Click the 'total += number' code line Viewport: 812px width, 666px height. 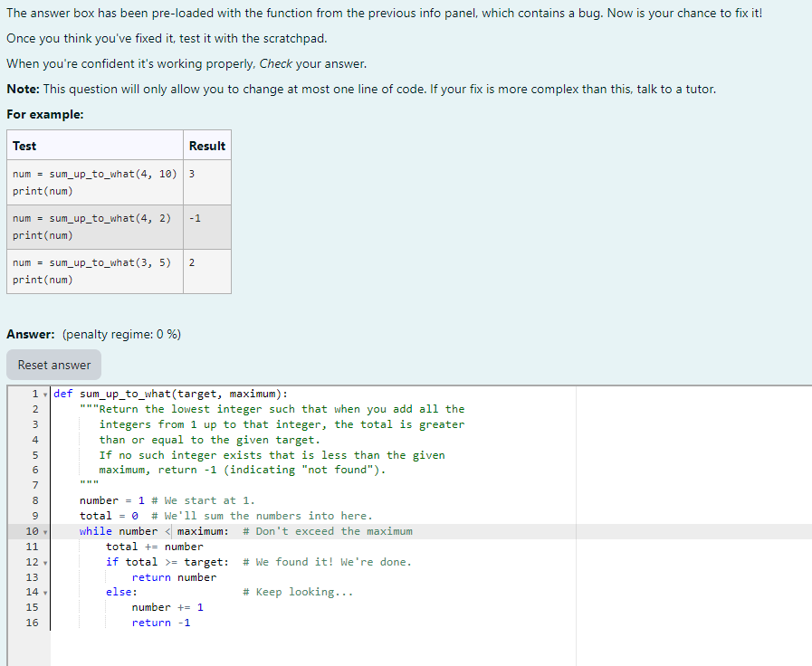[x=154, y=547]
